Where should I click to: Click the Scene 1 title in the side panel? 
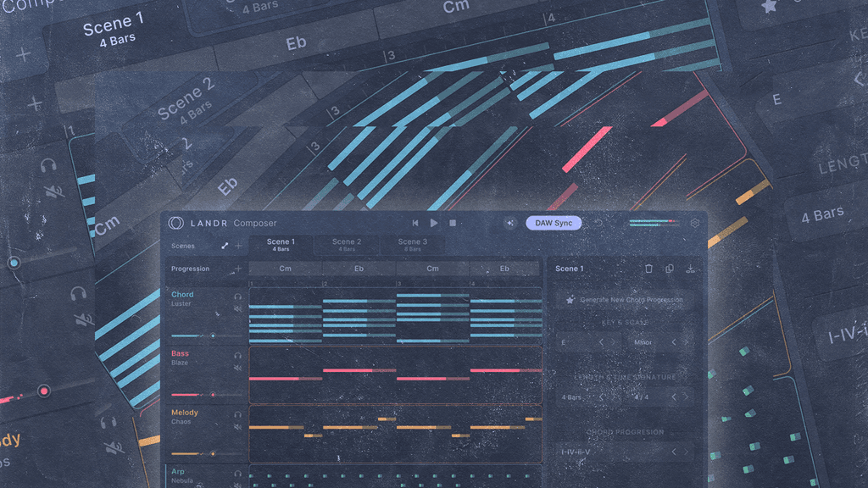569,269
